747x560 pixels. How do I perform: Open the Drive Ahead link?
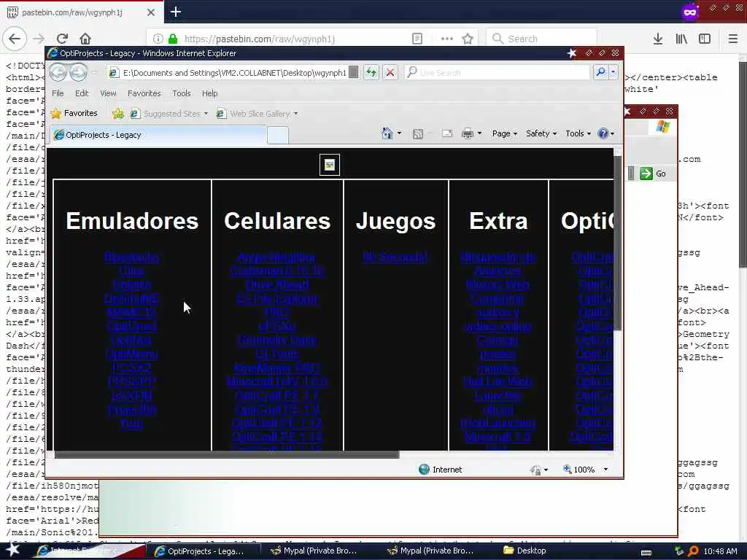[276, 285]
